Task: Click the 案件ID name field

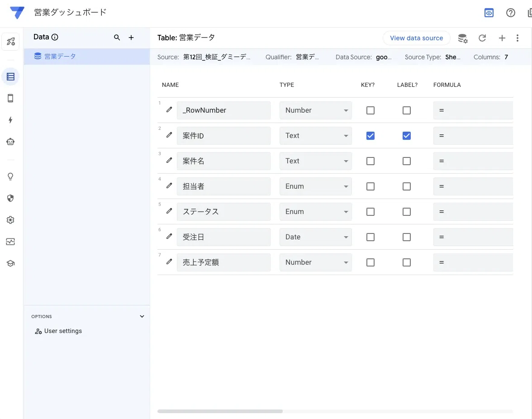Action: click(x=223, y=136)
